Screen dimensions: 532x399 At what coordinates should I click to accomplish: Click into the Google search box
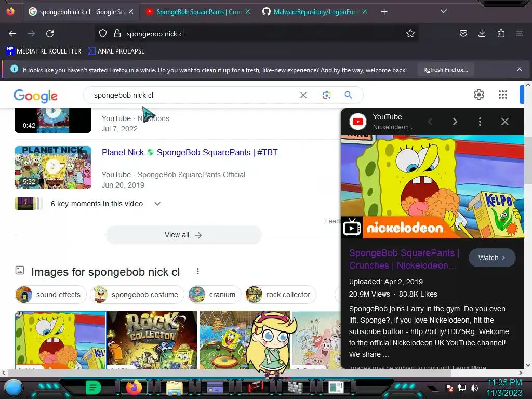pyautogui.click(x=193, y=96)
